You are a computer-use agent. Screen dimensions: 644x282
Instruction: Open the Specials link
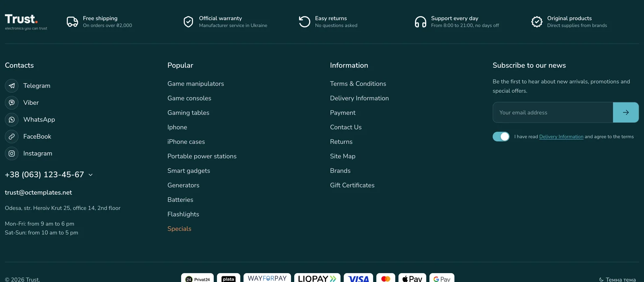pos(179,229)
